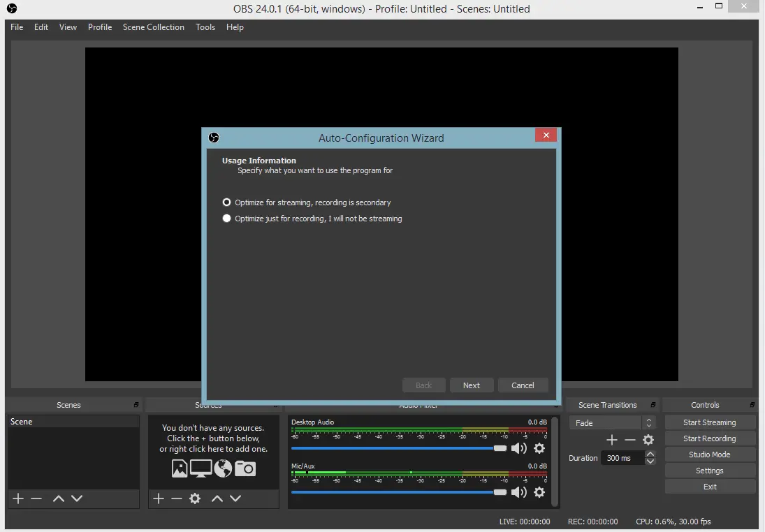Open the File menu

click(17, 27)
